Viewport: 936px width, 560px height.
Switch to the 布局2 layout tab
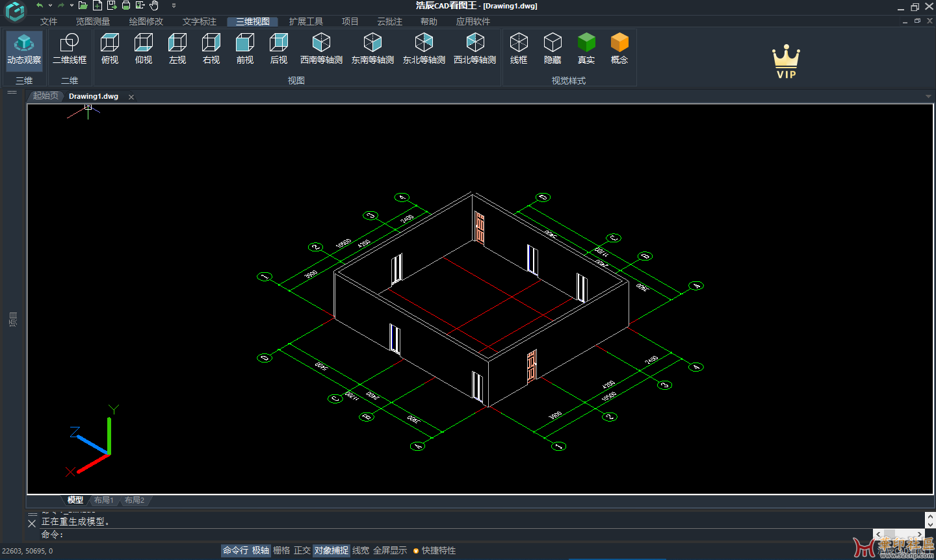(x=135, y=500)
